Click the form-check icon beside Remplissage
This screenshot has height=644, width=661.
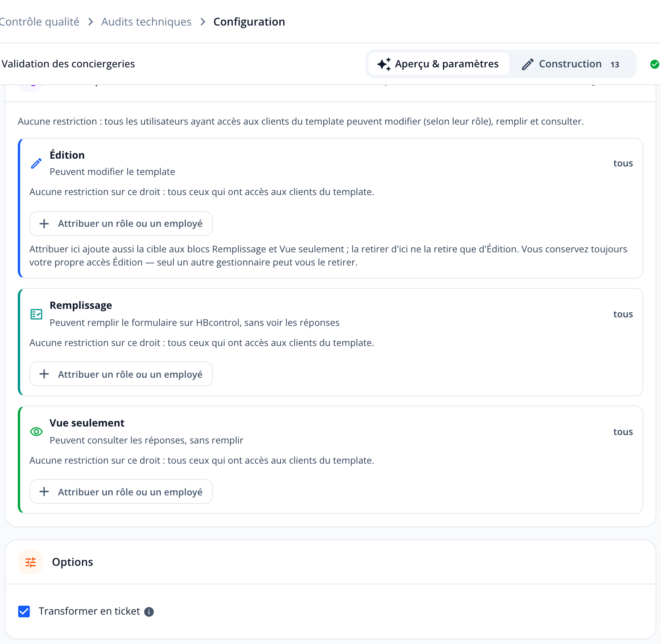(x=36, y=314)
